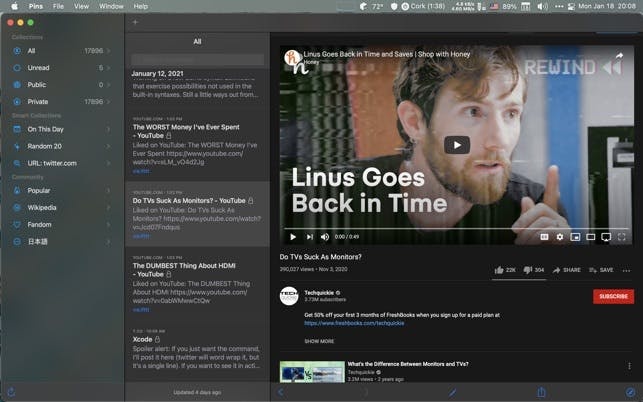Viewport: 643px width, 402px height.
Task: Expand the On This Day smart collection
Action: click(108, 129)
